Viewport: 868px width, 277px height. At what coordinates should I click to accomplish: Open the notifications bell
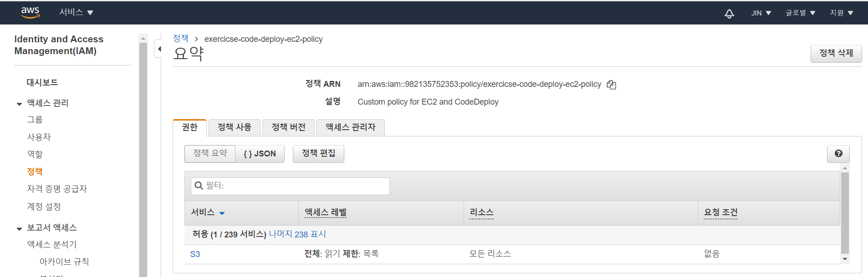(729, 13)
